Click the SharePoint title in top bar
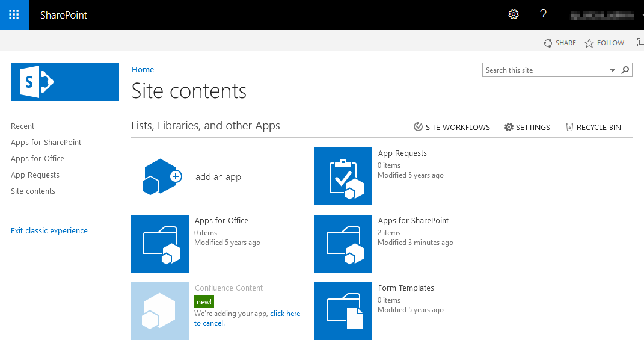The image size is (644, 346). pyautogui.click(x=64, y=15)
